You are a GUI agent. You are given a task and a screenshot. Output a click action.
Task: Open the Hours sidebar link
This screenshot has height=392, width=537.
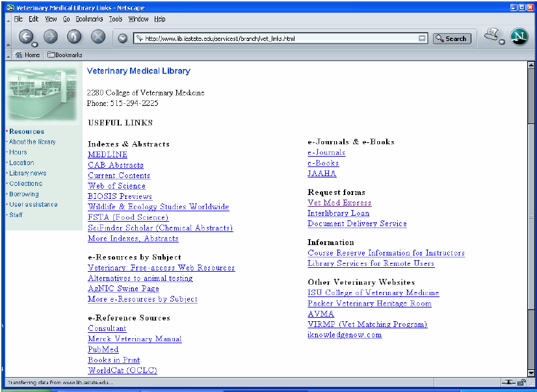click(18, 152)
